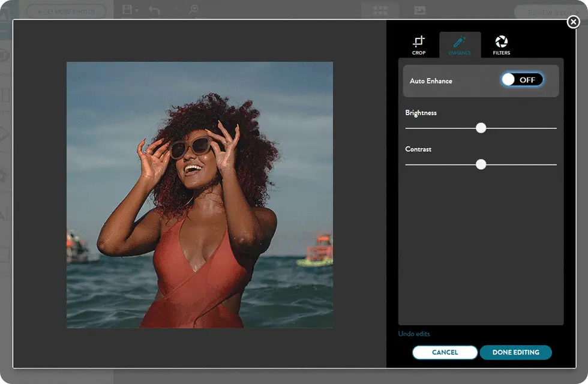The height and width of the screenshot is (384, 588).
Task: Select the single photo view icon
Action: point(419,11)
